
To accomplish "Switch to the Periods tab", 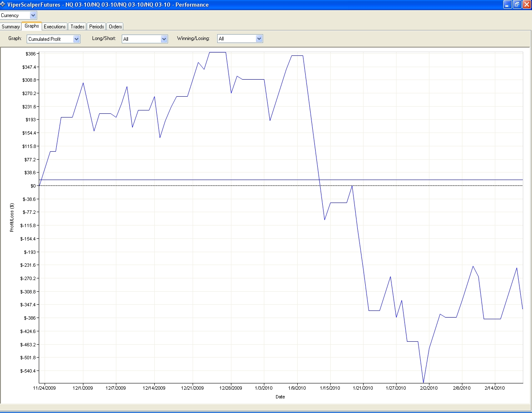I will tap(97, 27).
